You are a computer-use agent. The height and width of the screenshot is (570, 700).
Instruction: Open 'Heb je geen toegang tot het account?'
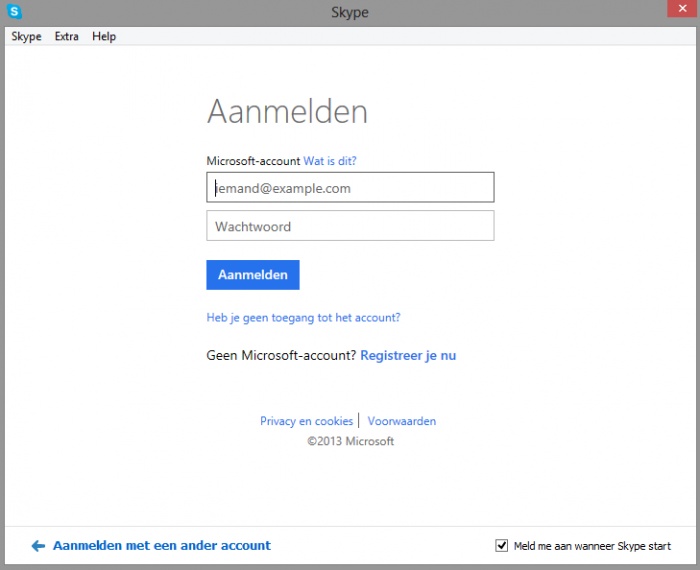point(303,318)
